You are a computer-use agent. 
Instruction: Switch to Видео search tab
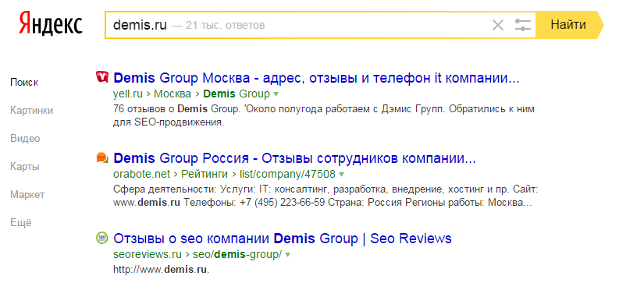point(25,138)
